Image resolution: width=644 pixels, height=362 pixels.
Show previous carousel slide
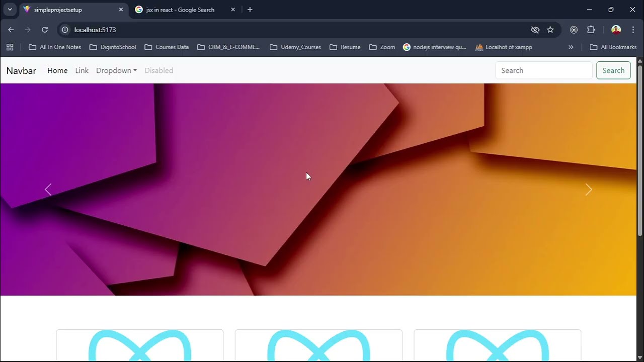(x=48, y=190)
